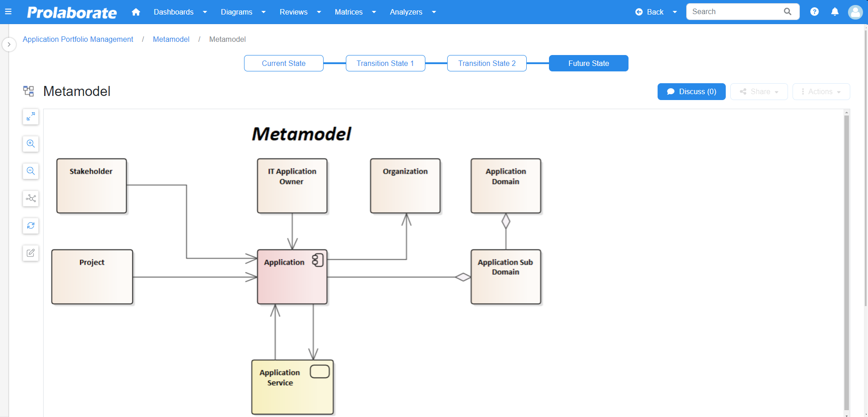
Task: Open the Share dropdown
Action: click(759, 91)
